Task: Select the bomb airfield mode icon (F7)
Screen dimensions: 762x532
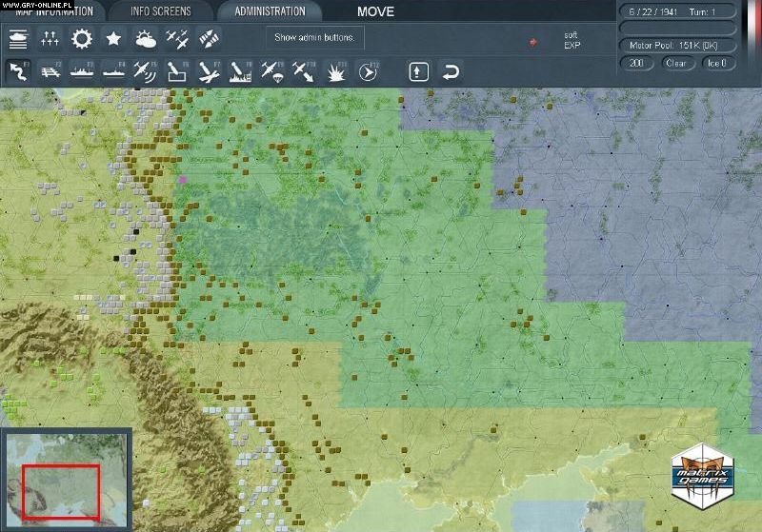Action: pyautogui.click(x=209, y=71)
